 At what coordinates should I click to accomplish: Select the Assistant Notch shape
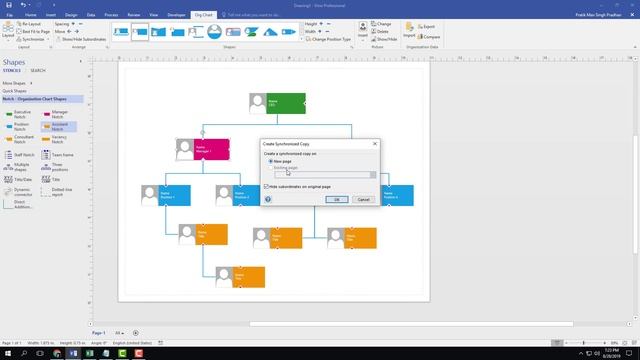click(x=58, y=127)
